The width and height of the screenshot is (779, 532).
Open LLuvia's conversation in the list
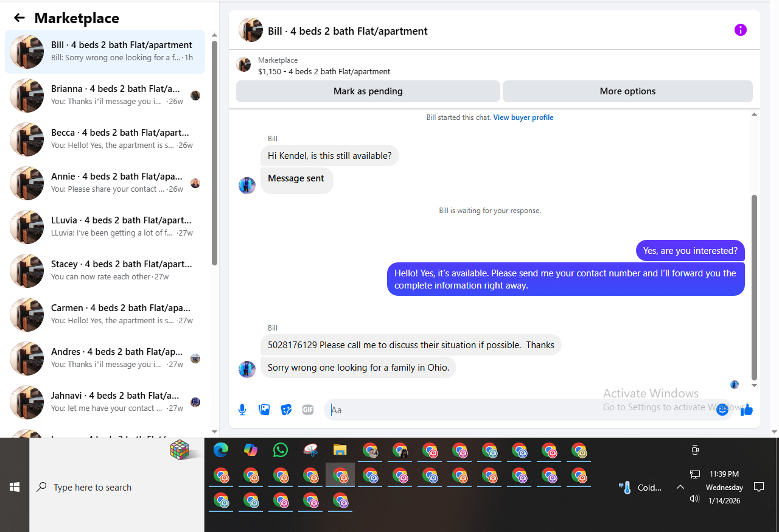[105, 227]
